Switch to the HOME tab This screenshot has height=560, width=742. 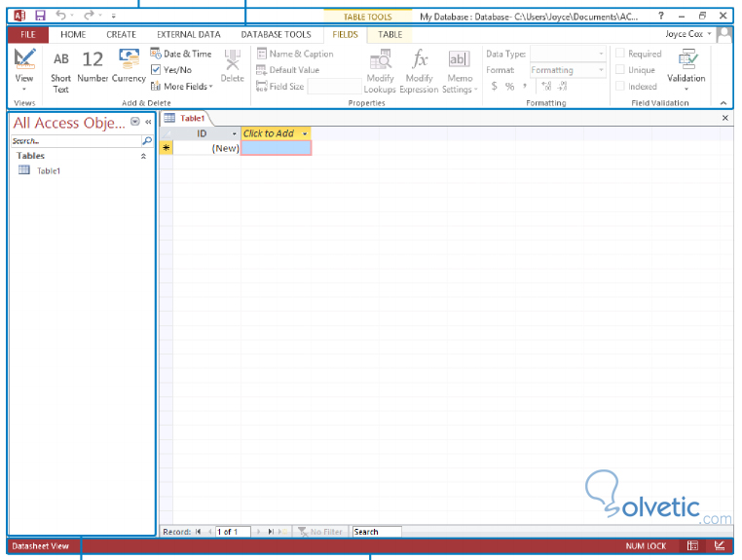tap(73, 34)
